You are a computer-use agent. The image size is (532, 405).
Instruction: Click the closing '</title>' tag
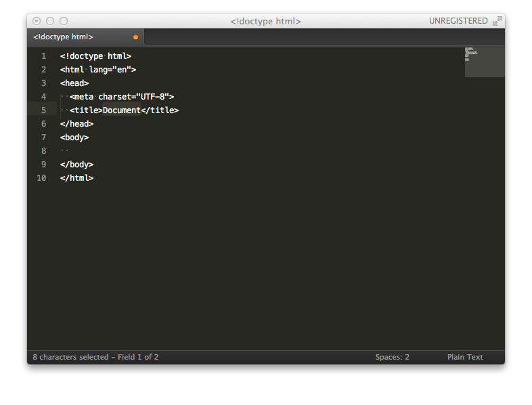pos(160,110)
